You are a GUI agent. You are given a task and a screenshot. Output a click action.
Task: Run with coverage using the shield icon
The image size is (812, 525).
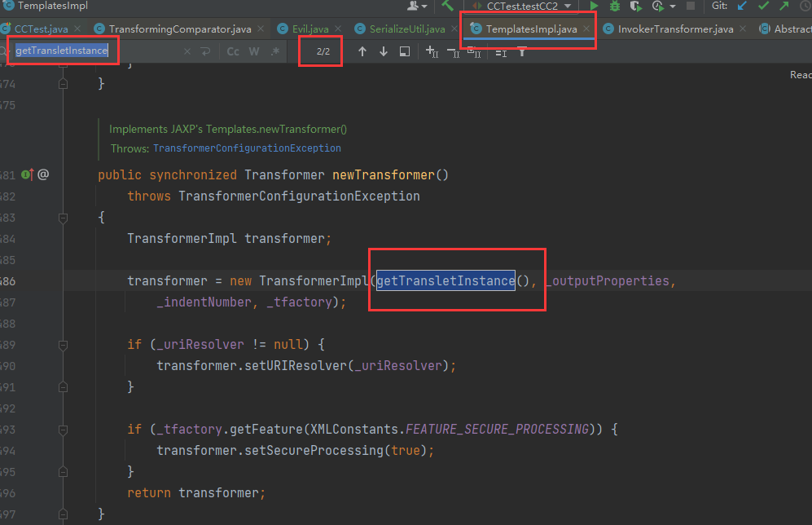pyautogui.click(x=635, y=6)
